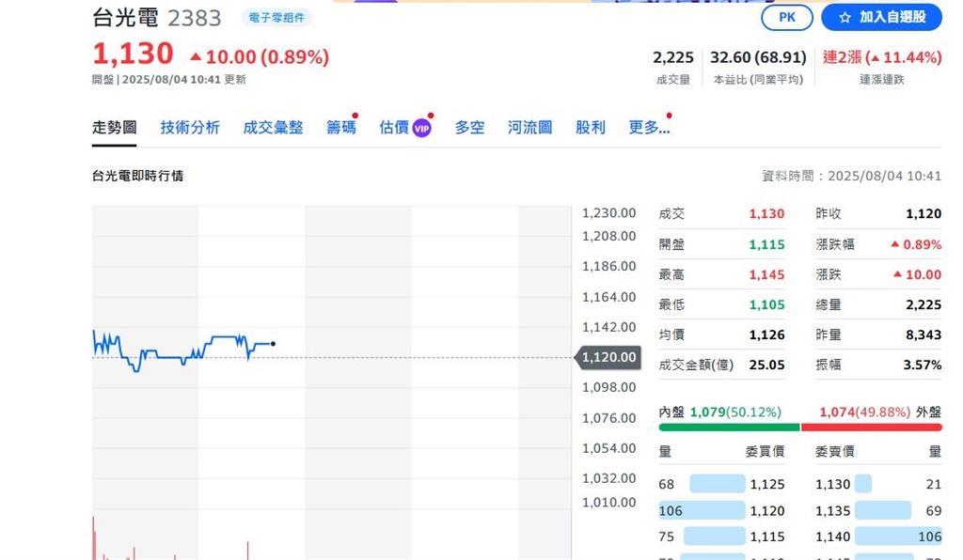
Task: Click the last price dot on chart line
Action: click(x=273, y=344)
